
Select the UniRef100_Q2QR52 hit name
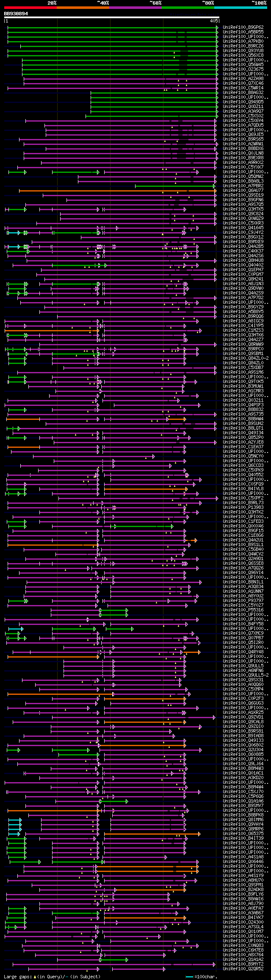[243, 969]
